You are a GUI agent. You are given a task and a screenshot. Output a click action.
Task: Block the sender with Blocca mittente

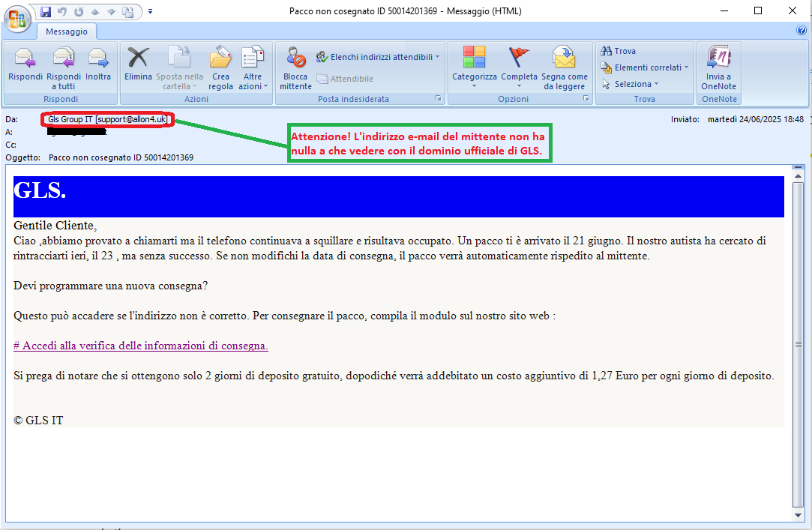295,67
